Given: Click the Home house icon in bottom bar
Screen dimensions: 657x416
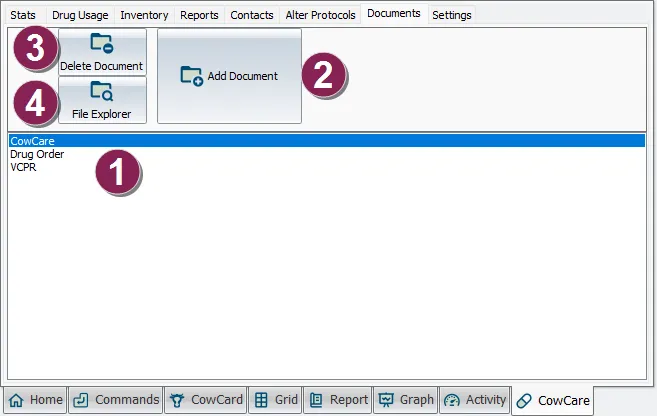Looking at the screenshot, I should click(16, 400).
